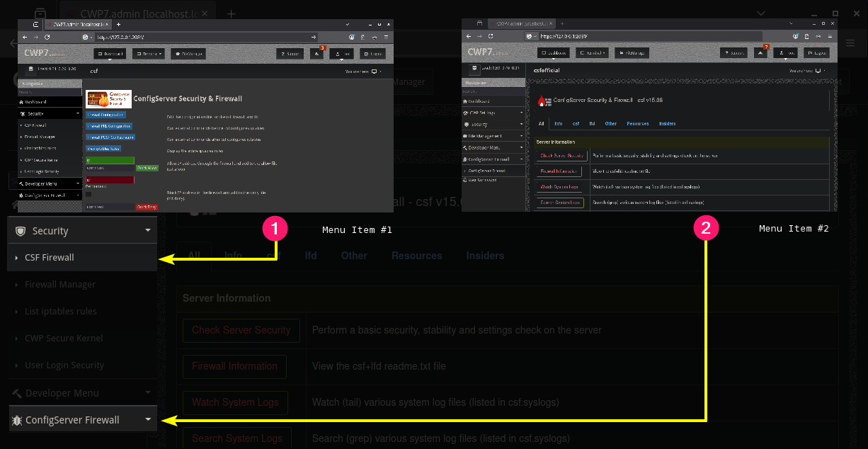This screenshot has height=449, width=868.
Task: Click the green allow IP field in left thumbnail
Action: pyautogui.click(x=109, y=160)
